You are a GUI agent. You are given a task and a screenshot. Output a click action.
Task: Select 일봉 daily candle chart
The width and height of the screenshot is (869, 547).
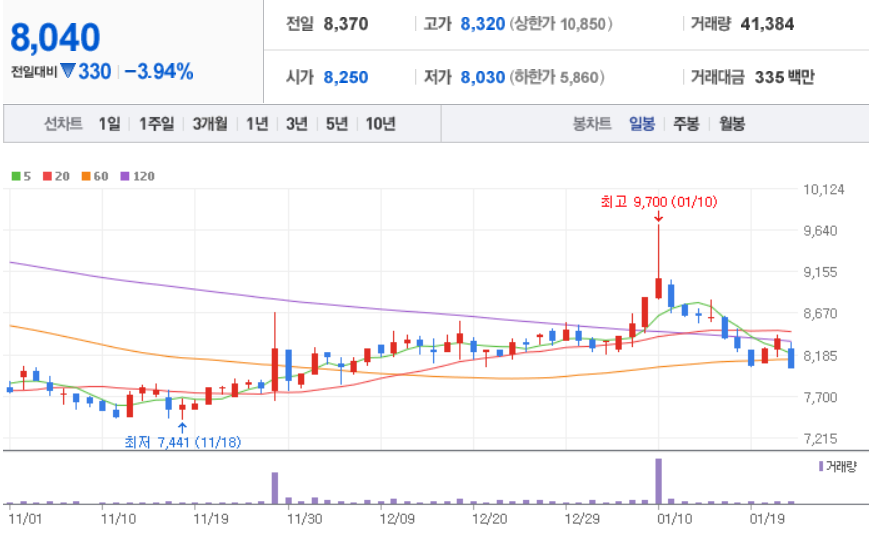(642, 124)
